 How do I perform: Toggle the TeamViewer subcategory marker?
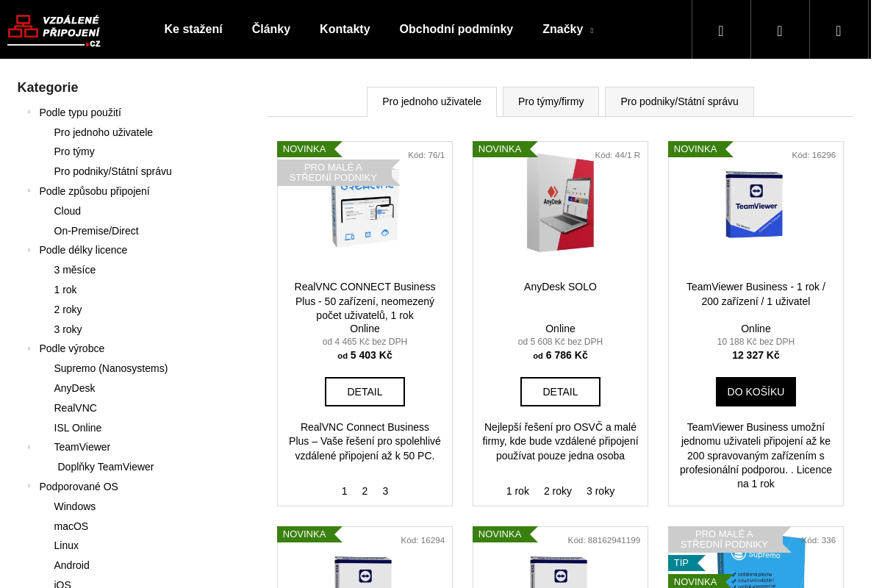(x=29, y=447)
